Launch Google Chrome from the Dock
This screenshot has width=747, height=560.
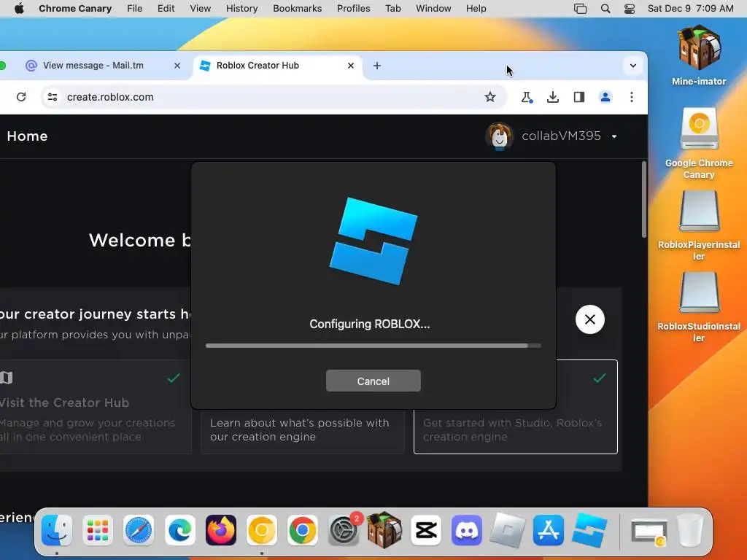(x=303, y=530)
